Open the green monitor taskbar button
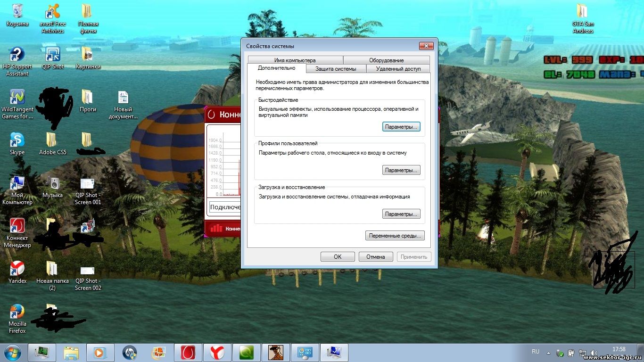This screenshot has height=362, width=644. point(41,353)
